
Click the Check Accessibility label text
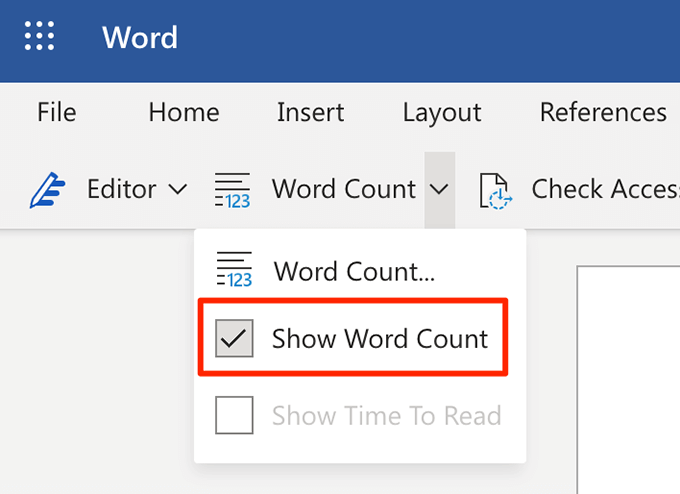tap(605, 189)
